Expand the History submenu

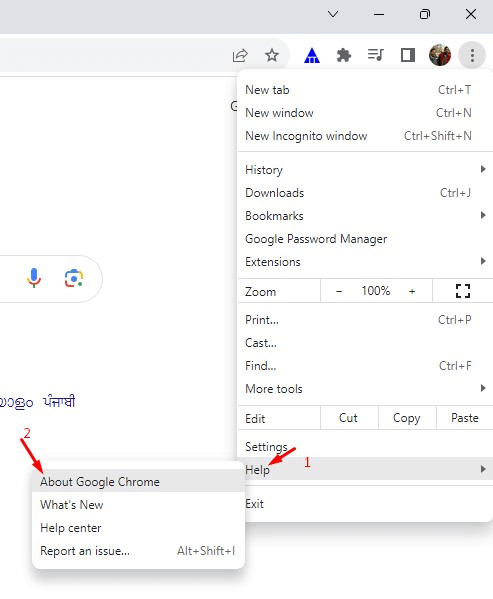[365, 170]
